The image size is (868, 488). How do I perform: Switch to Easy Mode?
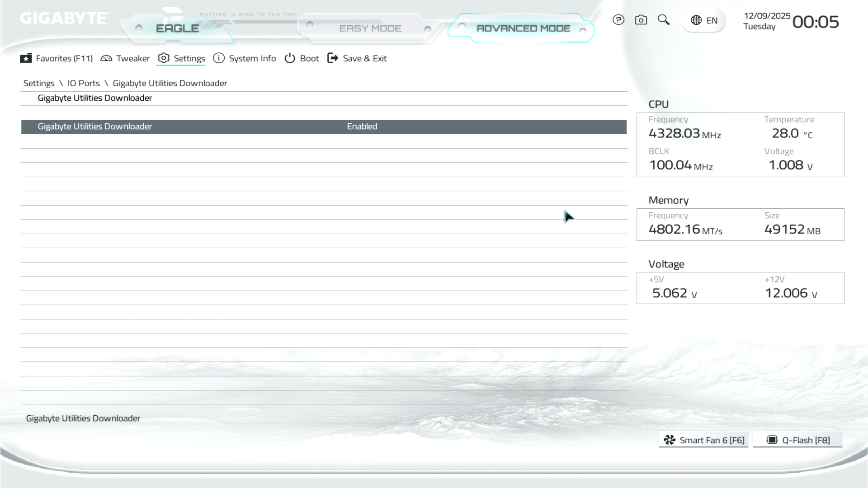point(370,28)
